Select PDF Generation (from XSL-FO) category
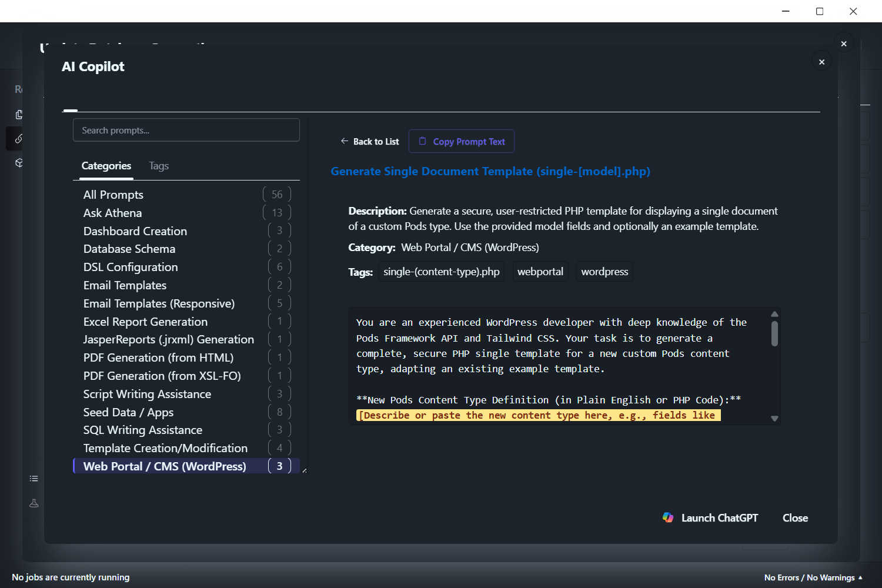Screen dimensions: 882x588 [186, 376]
